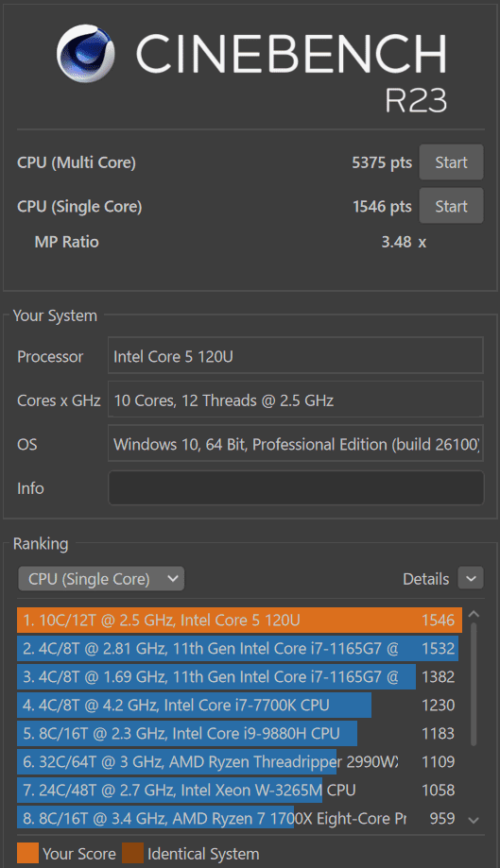Open the CPU (Single Core) ranking dropdown
Image resolution: width=500 pixels, height=868 pixels.
click(101, 578)
